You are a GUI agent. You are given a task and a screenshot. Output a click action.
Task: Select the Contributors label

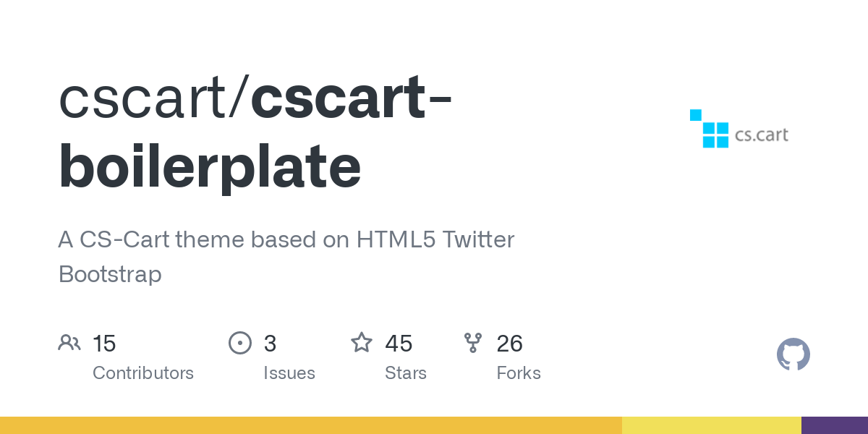point(143,373)
